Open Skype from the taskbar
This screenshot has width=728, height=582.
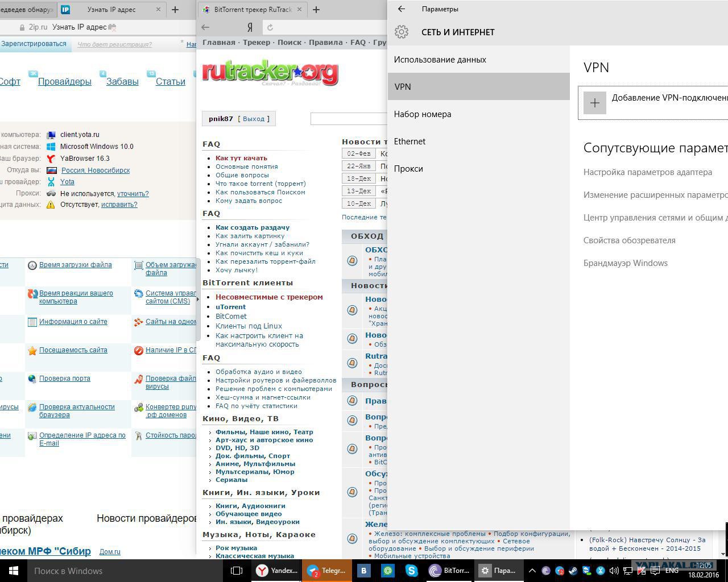click(x=412, y=571)
